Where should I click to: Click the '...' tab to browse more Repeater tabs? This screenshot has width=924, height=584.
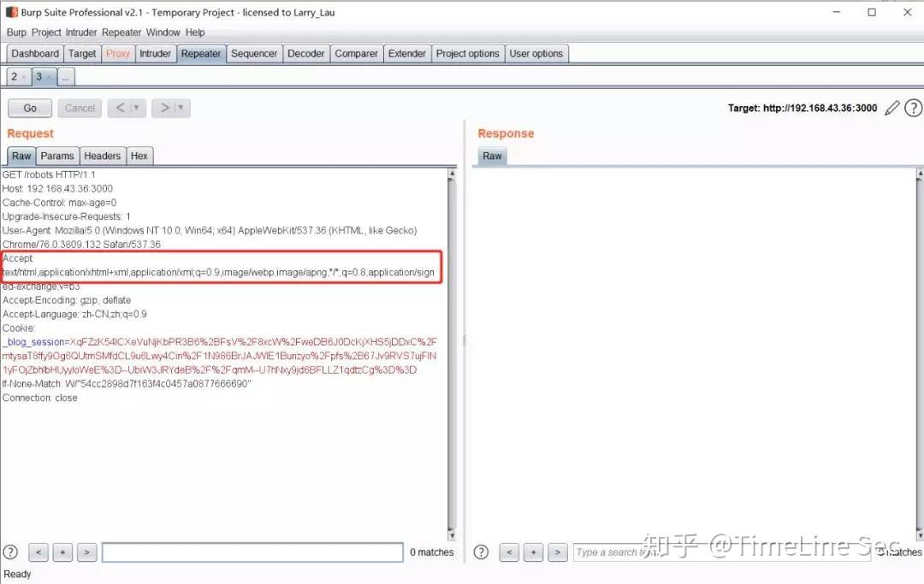click(x=66, y=76)
